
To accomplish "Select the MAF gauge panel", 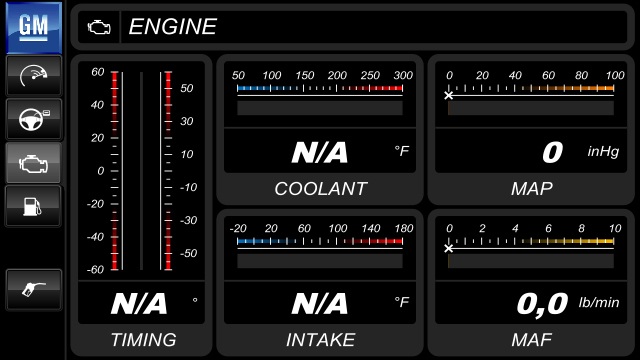I will point(531,282).
